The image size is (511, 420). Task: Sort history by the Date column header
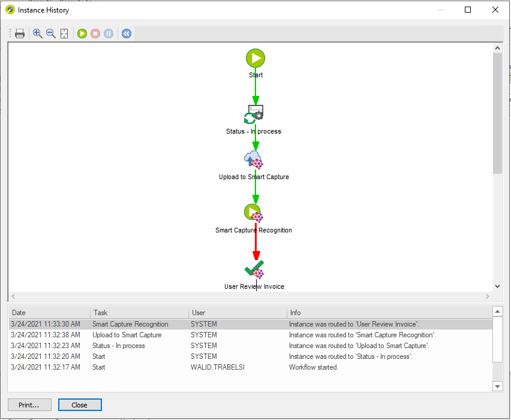coord(48,313)
